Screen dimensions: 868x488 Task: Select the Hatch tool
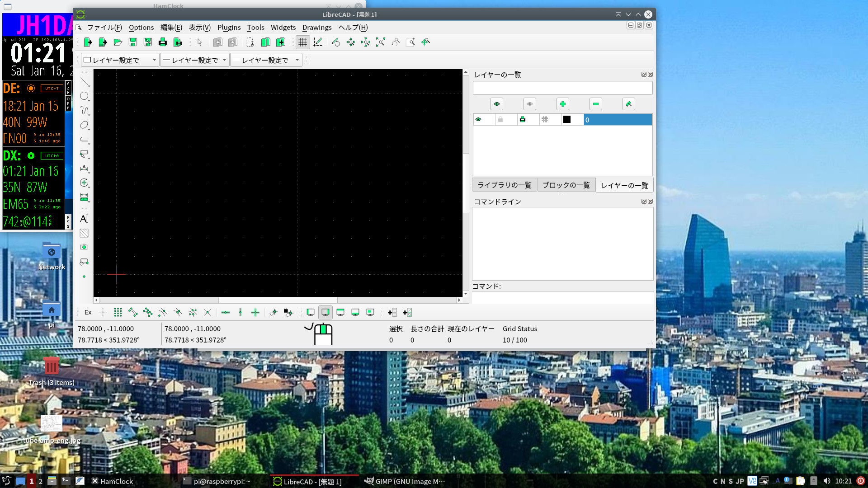[84, 233]
